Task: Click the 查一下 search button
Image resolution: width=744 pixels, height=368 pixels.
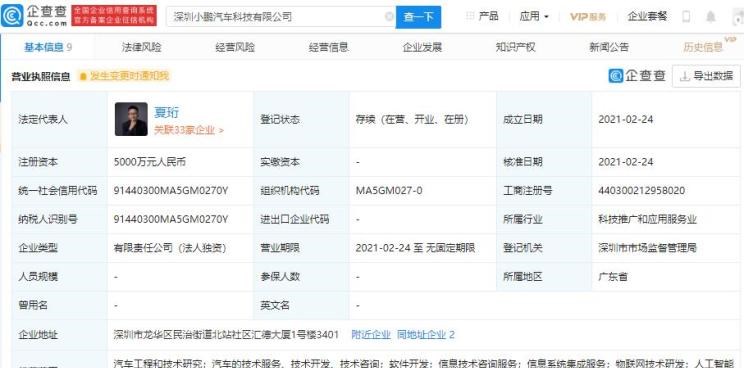Action: (418, 17)
